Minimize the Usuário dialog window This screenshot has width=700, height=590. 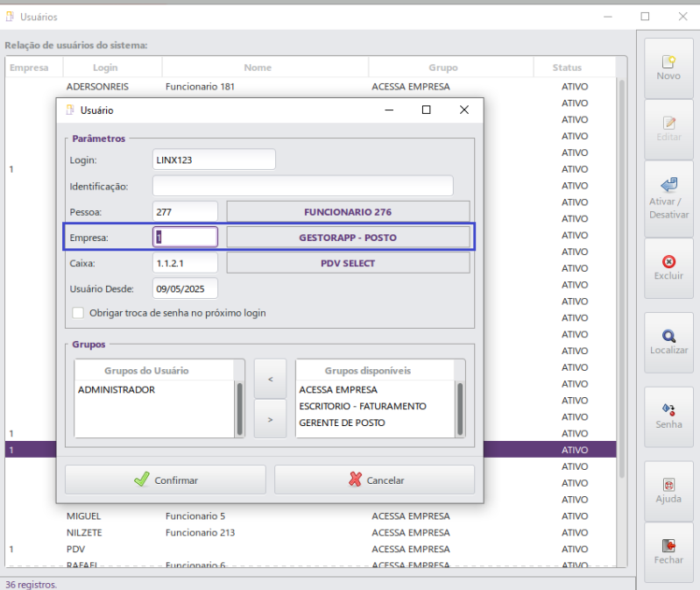point(389,110)
